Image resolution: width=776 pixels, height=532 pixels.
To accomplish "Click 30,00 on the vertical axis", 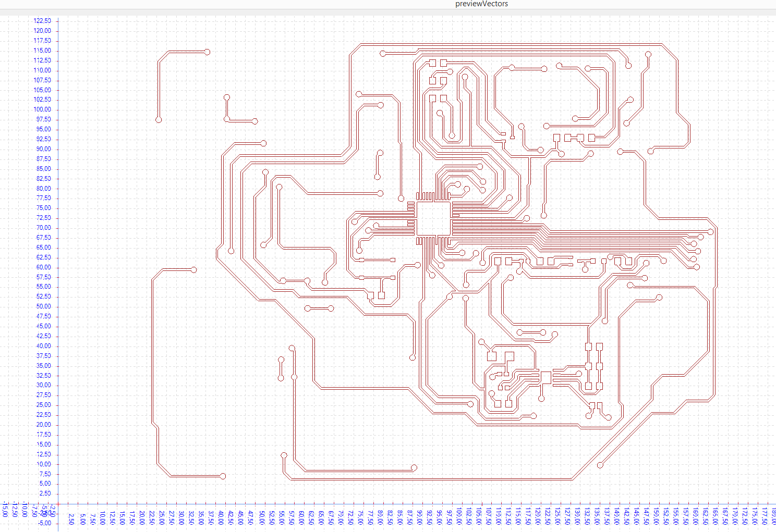I will [x=44, y=385].
